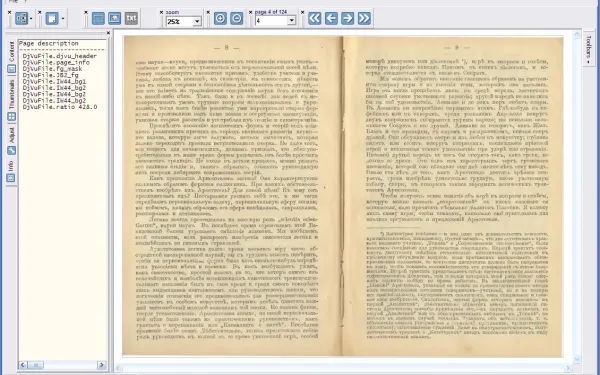The width and height of the screenshot is (600, 375).
Task: Select the DjVuFile.djvu_header line
Action: tap(60, 56)
